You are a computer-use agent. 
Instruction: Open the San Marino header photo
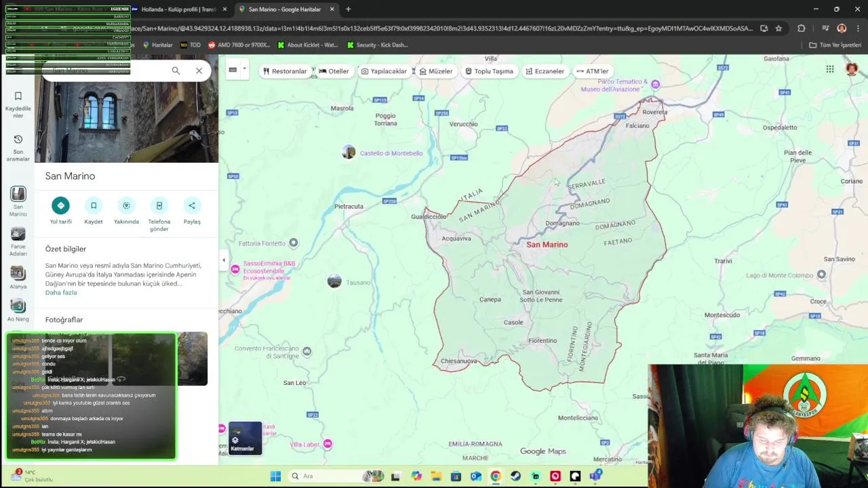pos(127,122)
